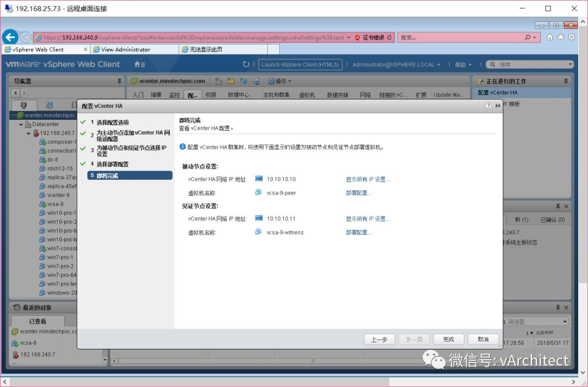
Task: Click the vSphere home menu icon
Action: tap(139, 64)
